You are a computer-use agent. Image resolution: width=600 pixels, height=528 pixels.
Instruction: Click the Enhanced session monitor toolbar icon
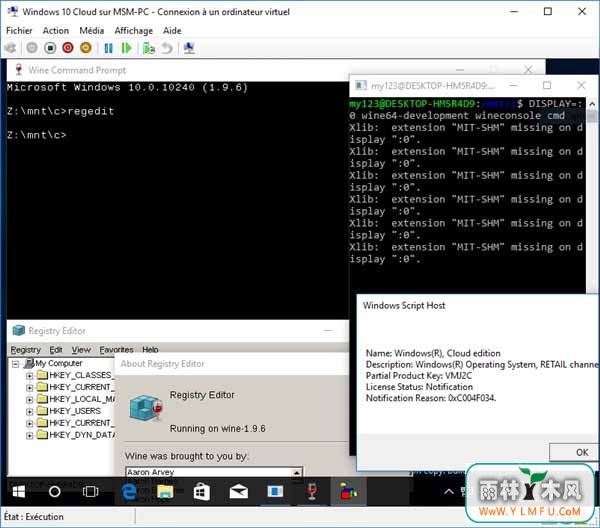189,48
